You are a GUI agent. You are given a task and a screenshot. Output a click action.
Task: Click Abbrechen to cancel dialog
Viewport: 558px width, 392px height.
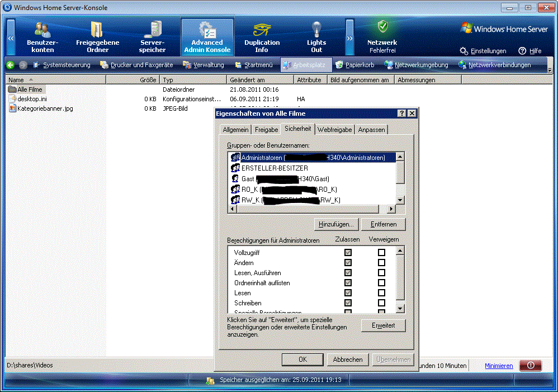[348, 360]
